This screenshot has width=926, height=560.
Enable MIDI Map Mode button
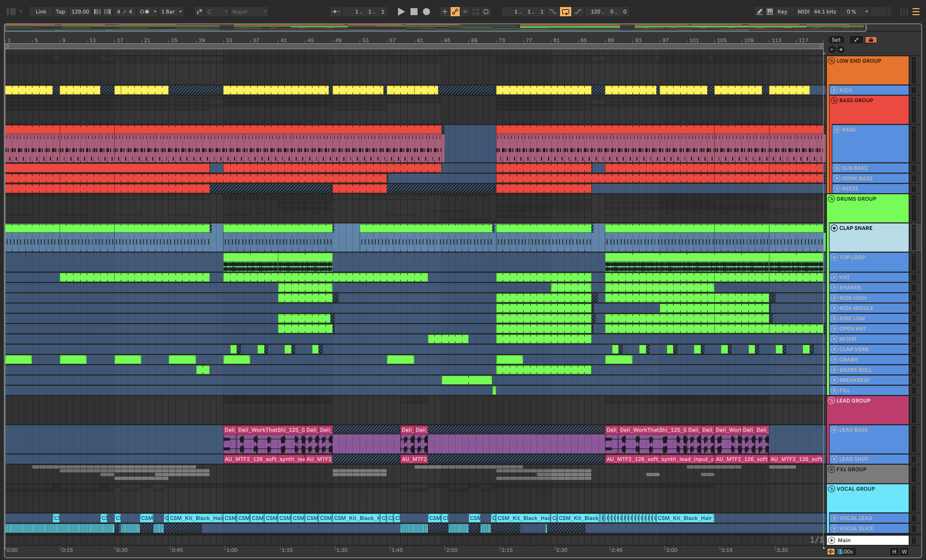(804, 12)
